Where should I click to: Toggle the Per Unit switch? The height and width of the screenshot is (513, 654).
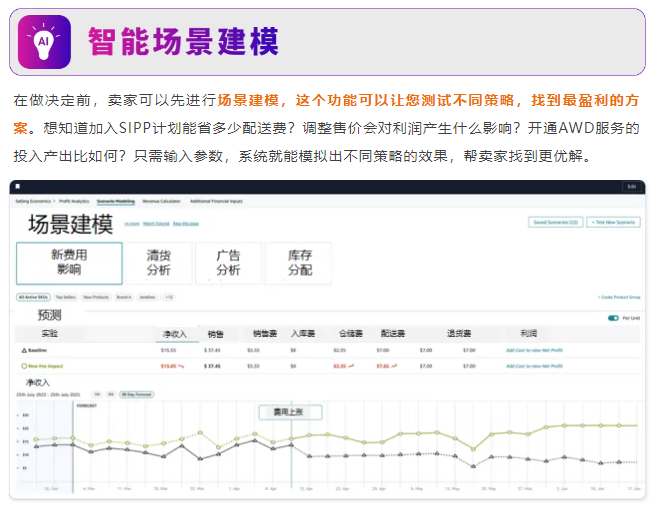pyautogui.click(x=613, y=319)
